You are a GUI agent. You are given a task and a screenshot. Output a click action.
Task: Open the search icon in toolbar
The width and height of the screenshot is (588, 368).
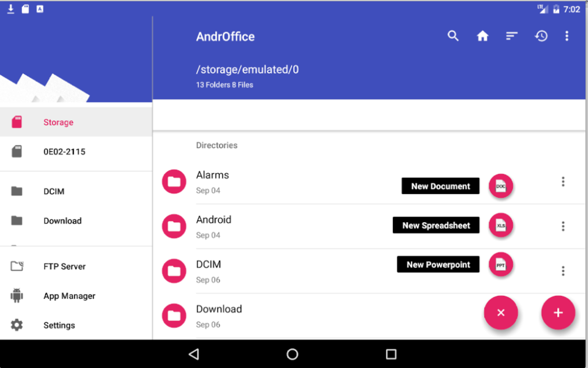pos(453,36)
